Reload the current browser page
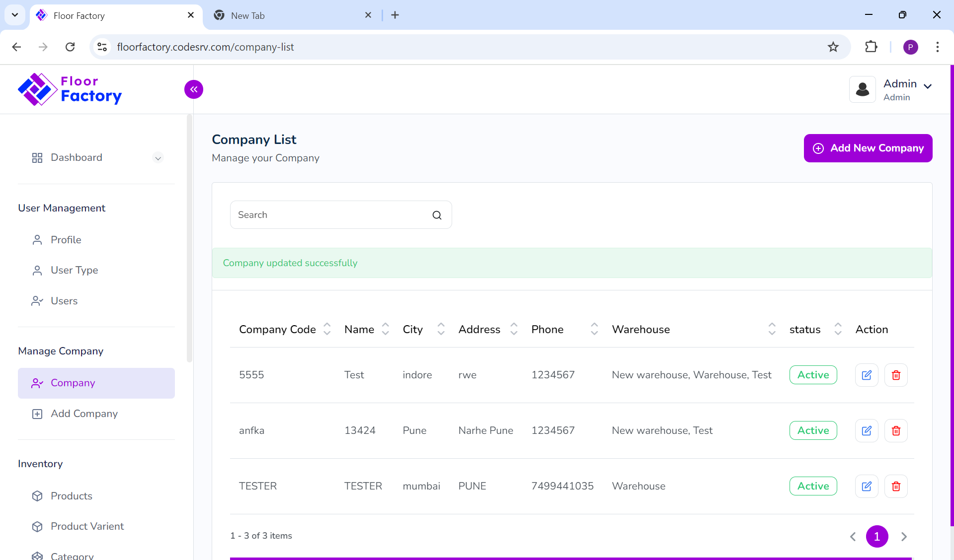This screenshot has height=560, width=954. (x=70, y=47)
